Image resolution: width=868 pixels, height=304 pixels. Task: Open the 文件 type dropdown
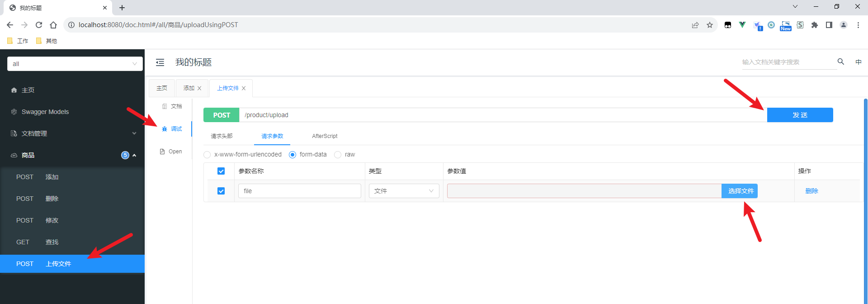pyautogui.click(x=404, y=191)
